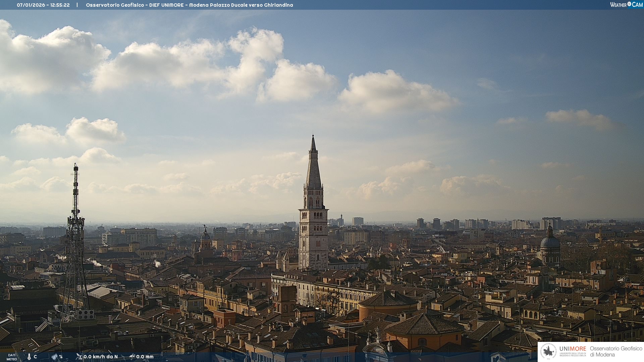Click the umbrella rainfall icon
The image size is (644, 362).
[132, 357]
